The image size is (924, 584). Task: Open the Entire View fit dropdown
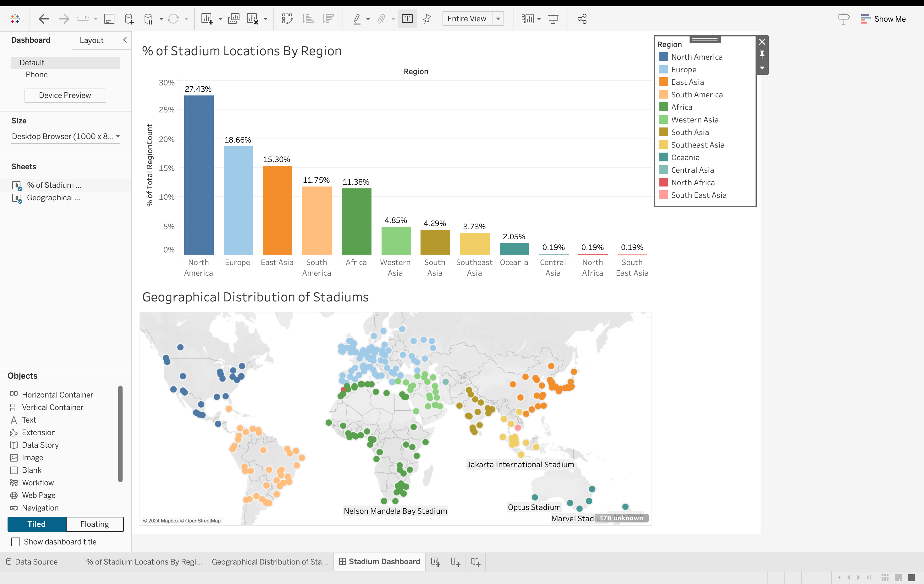tap(498, 19)
